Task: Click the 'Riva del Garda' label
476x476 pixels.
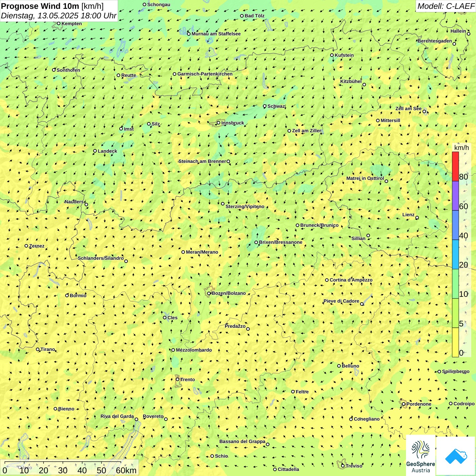Action: point(117,416)
